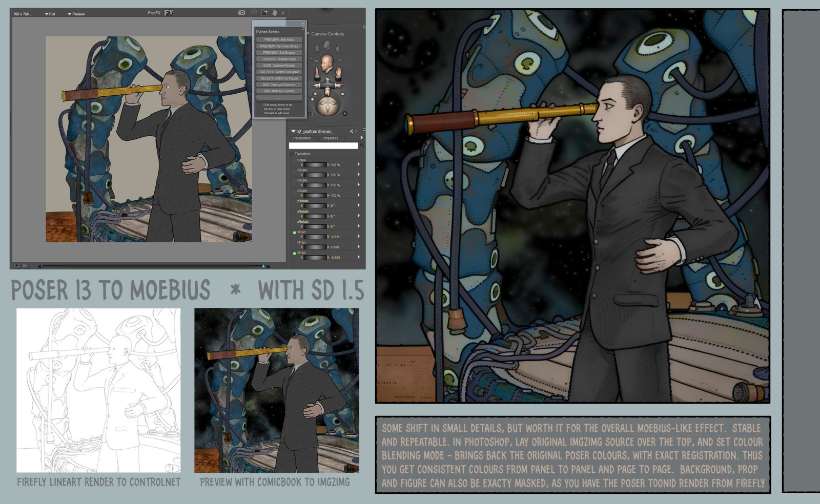
Task: Toggle the dotted circle beside xScale
Action: (294, 171)
